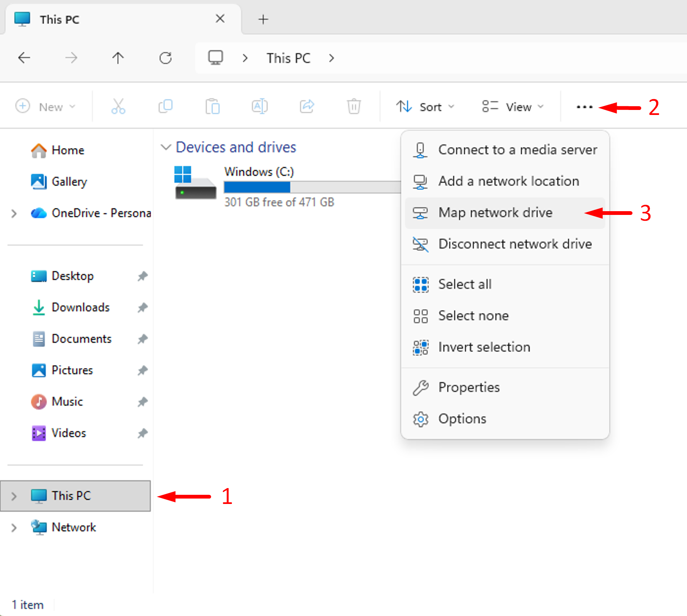Expand the OneDrive - Personal tree node

(14, 214)
